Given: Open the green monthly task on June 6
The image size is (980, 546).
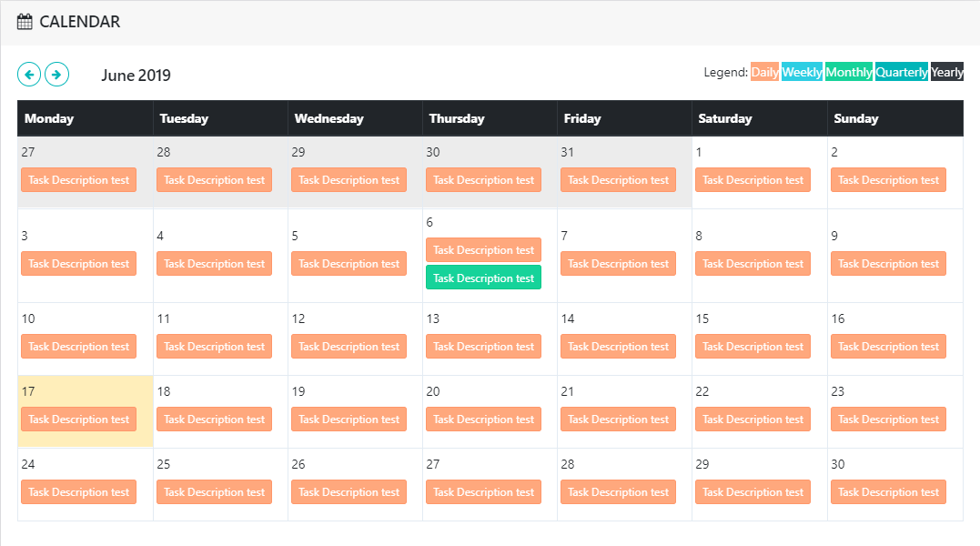Looking at the screenshot, I should point(483,278).
